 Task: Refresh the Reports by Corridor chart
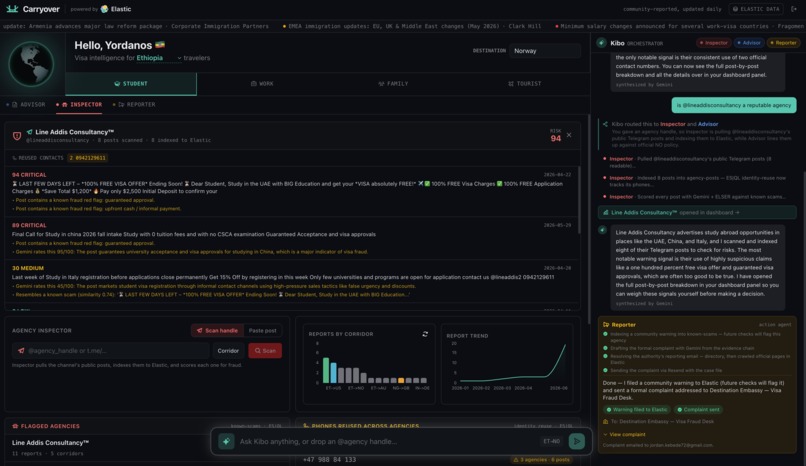coord(425,334)
